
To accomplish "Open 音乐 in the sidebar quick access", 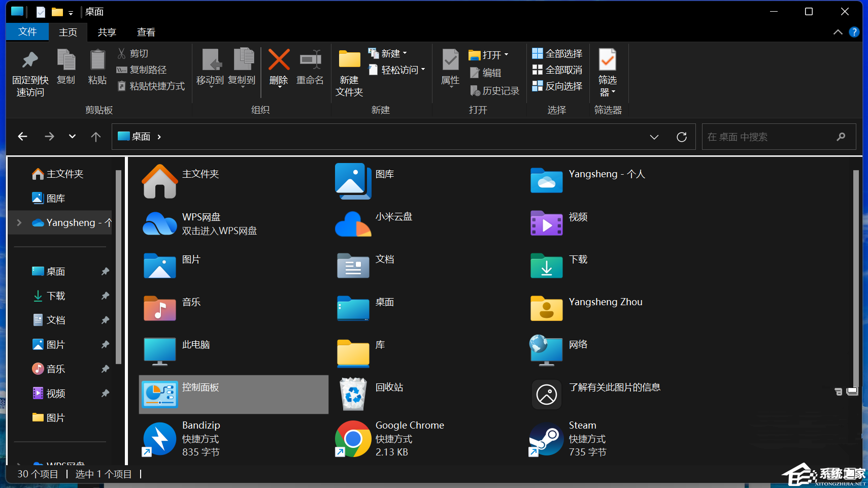I will click(x=48, y=369).
